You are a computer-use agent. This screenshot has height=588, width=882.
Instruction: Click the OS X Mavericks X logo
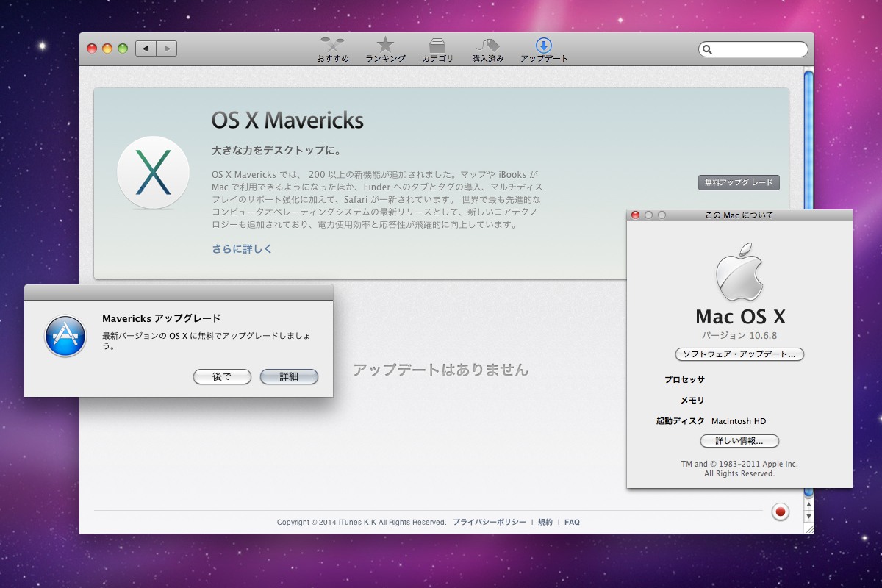coord(154,173)
